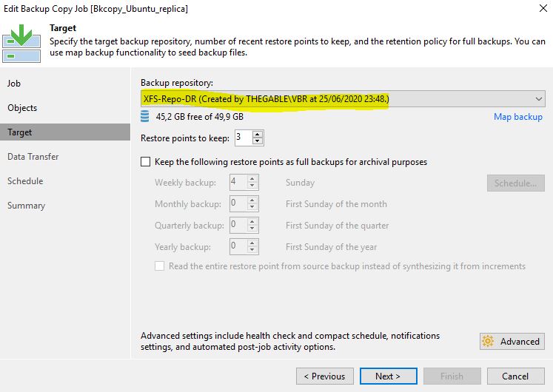The width and height of the screenshot is (553, 392).
Task: Switch to the Data Transfer step
Action: (x=33, y=156)
